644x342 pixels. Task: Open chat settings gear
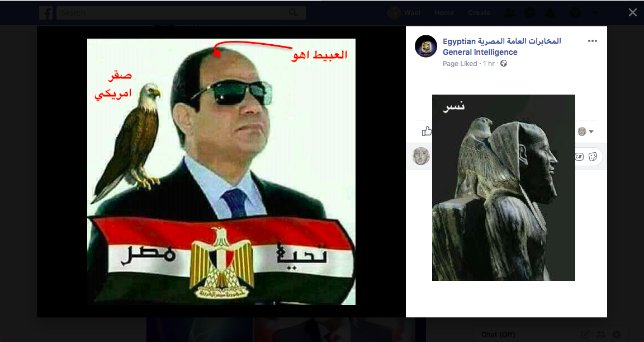coord(617,335)
